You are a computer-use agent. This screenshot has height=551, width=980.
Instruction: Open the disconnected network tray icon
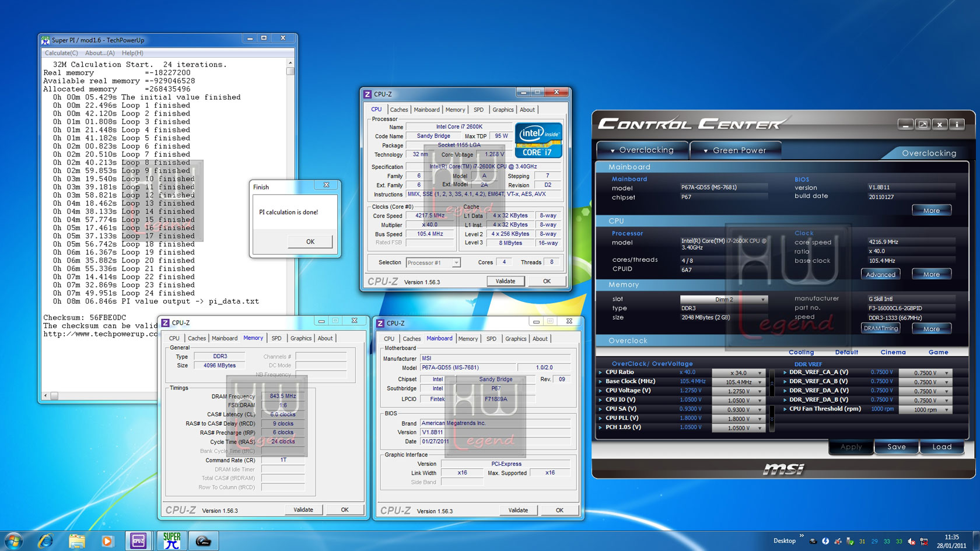click(x=924, y=541)
